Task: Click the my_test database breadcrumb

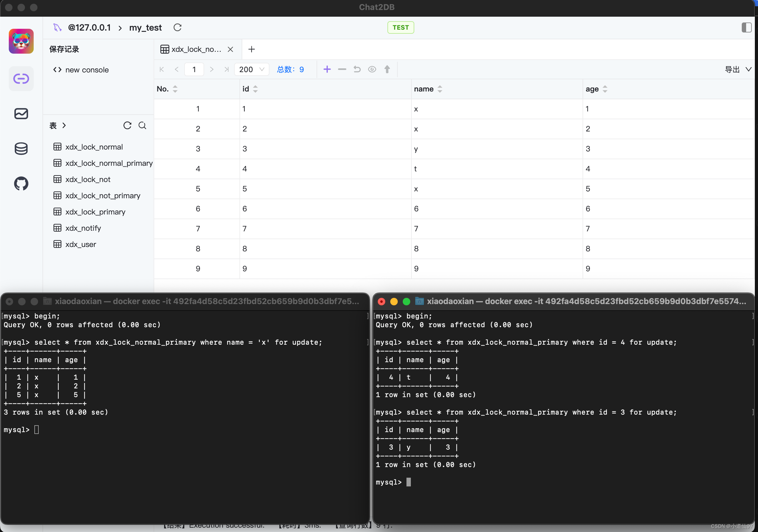Action: [145, 27]
